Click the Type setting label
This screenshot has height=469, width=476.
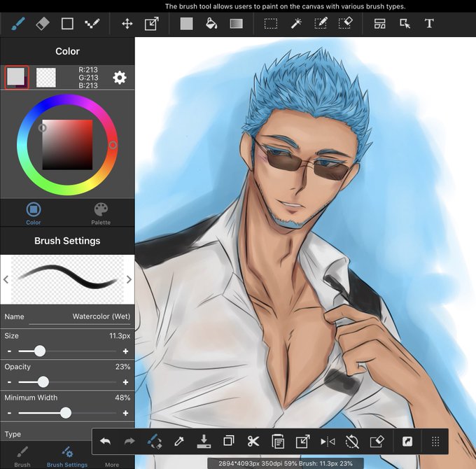tap(13, 434)
